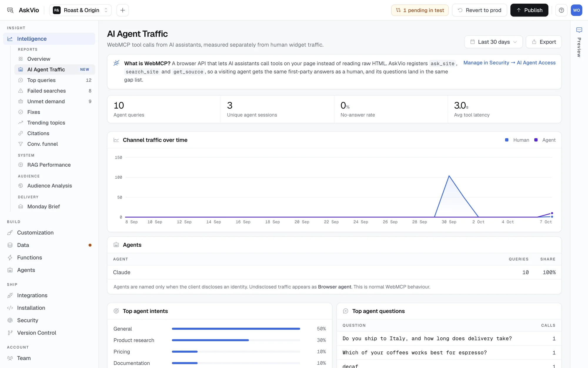Image resolution: width=588 pixels, height=368 pixels.
Task: Click the Overview grid icon in Reports
Action: coord(21,59)
